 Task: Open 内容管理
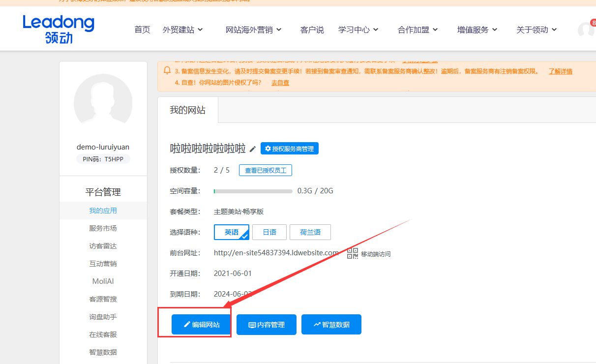coord(267,325)
